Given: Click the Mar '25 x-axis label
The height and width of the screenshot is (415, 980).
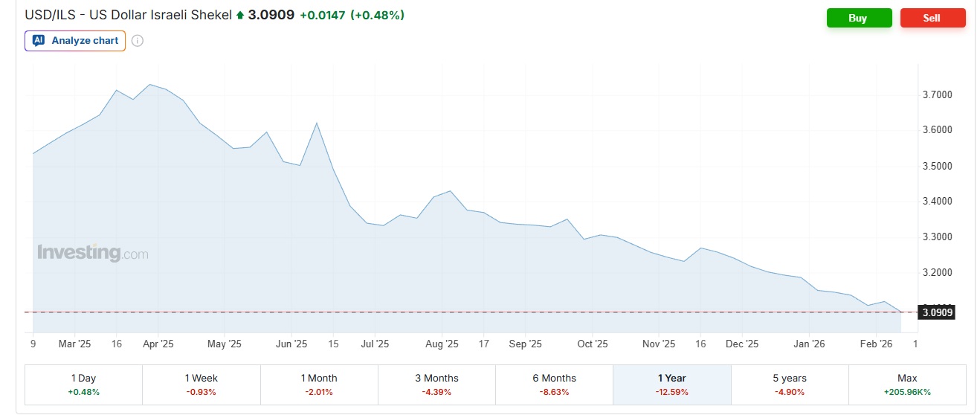Looking at the screenshot, I should coord(74,344).
